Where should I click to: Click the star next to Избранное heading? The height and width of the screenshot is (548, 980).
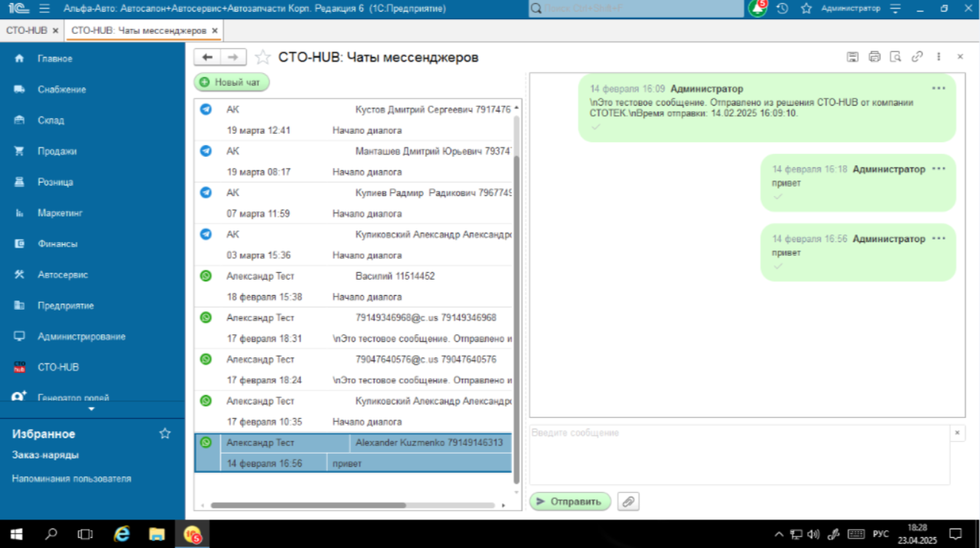pos(164,433)
